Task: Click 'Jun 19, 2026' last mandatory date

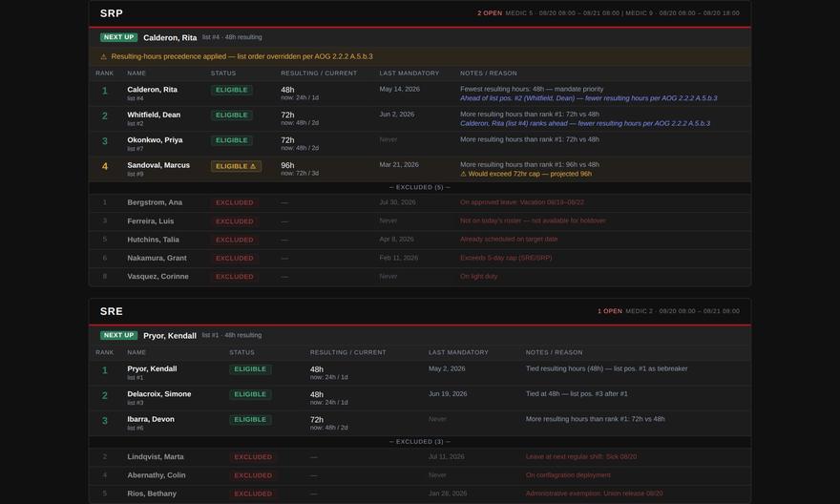Action: point(448,394)
